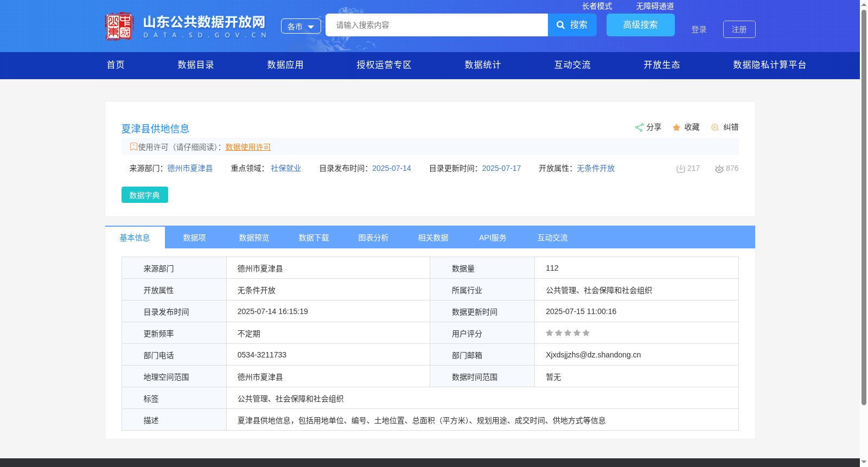Open 互动交流 in the top navigation bar
The height and width of the screenshot is (467, 868).
click(572, 65)
